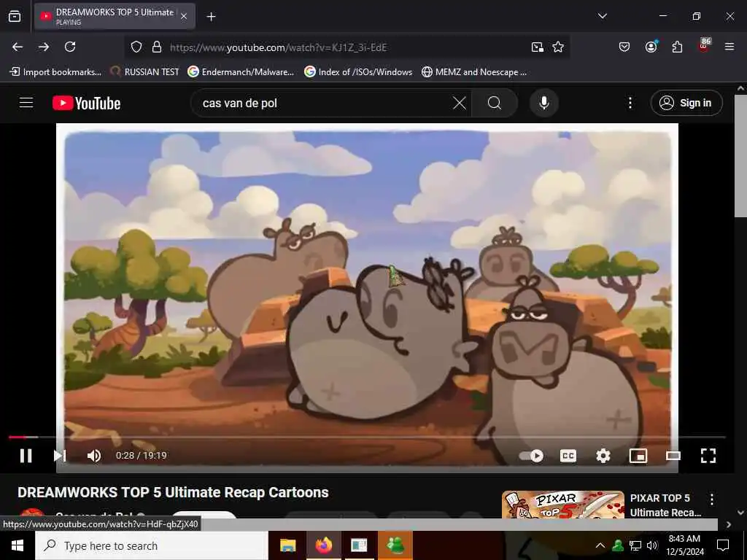
Task: Open Windows Start menu
Action: [x=18, y=545]
